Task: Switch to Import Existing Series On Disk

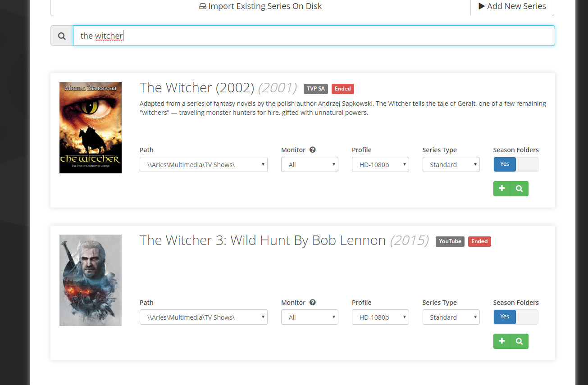Action: (x=260, y=7)
